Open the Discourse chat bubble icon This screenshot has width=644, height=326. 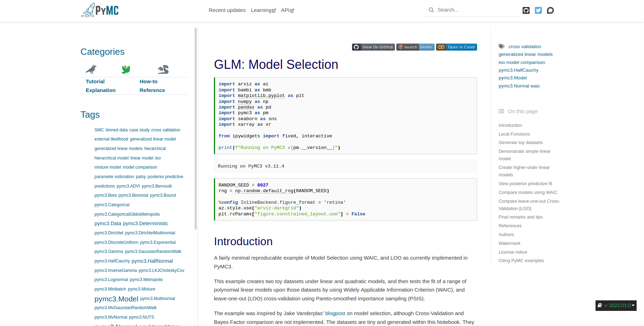point(551,11)
